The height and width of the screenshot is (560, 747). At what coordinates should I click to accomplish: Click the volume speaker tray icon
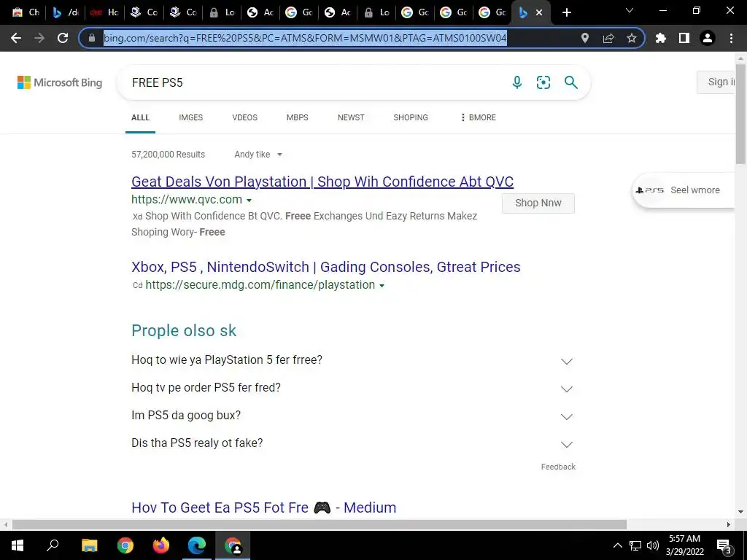653,545
